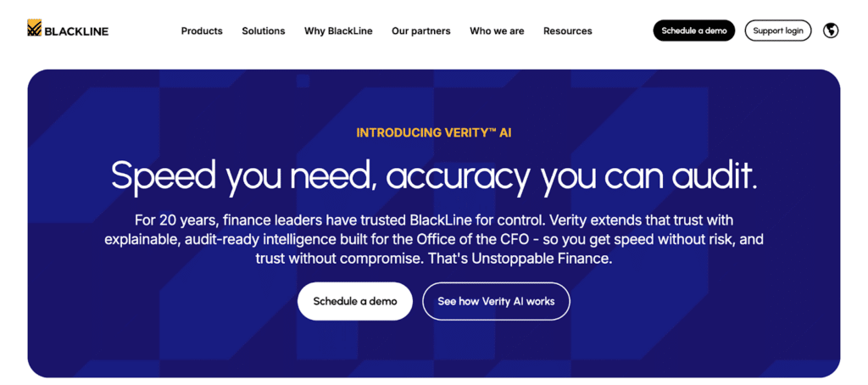Click the Introducing Verity AI orange label
This screenshot has height=385, width=868.
tap(434, 133)
